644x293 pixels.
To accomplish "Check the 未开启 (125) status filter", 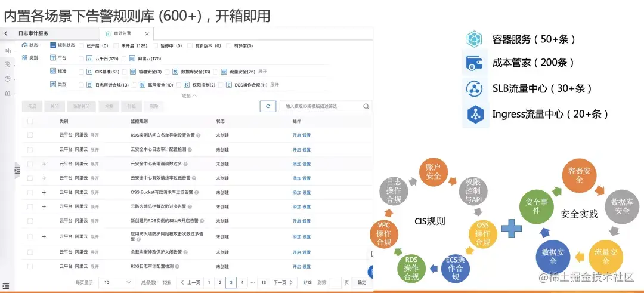I will click(x=116, y=45).
